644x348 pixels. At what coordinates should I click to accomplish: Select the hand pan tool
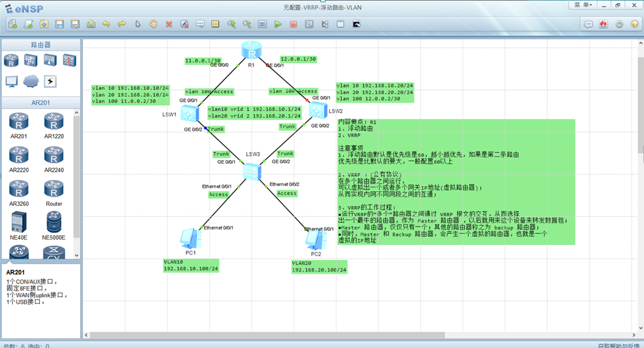tap(153, 24)
